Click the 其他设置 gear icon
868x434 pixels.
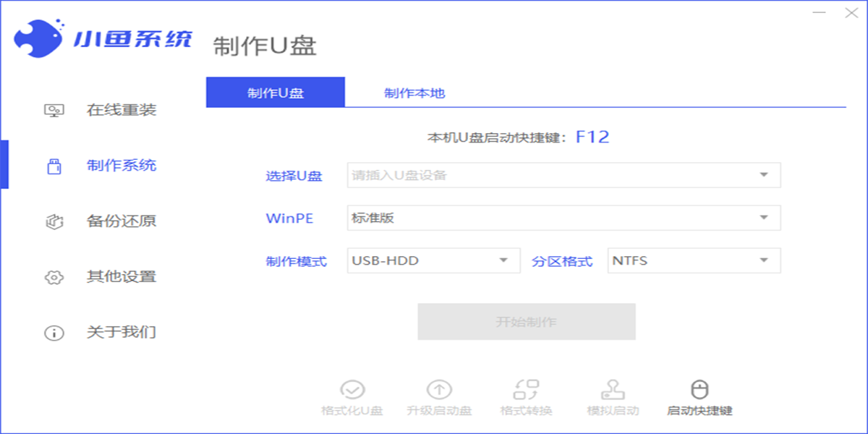[54, 277]
